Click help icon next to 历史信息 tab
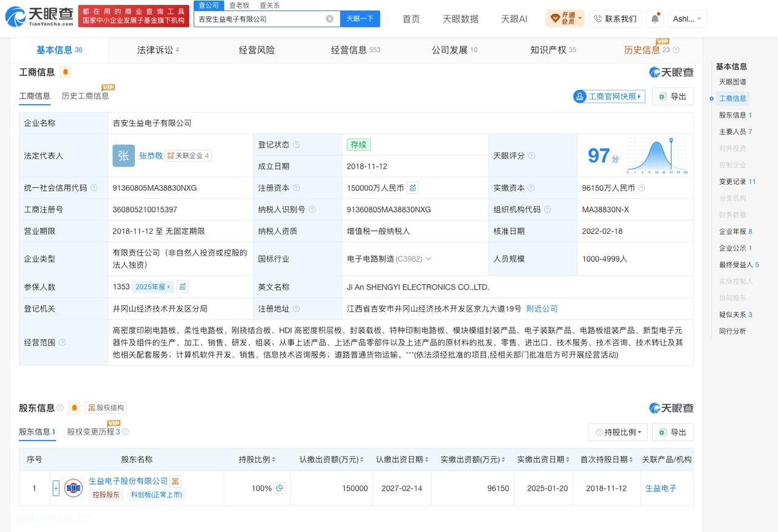Image resolution: width=778 pixels, height=532 pixels. [676, 50]
